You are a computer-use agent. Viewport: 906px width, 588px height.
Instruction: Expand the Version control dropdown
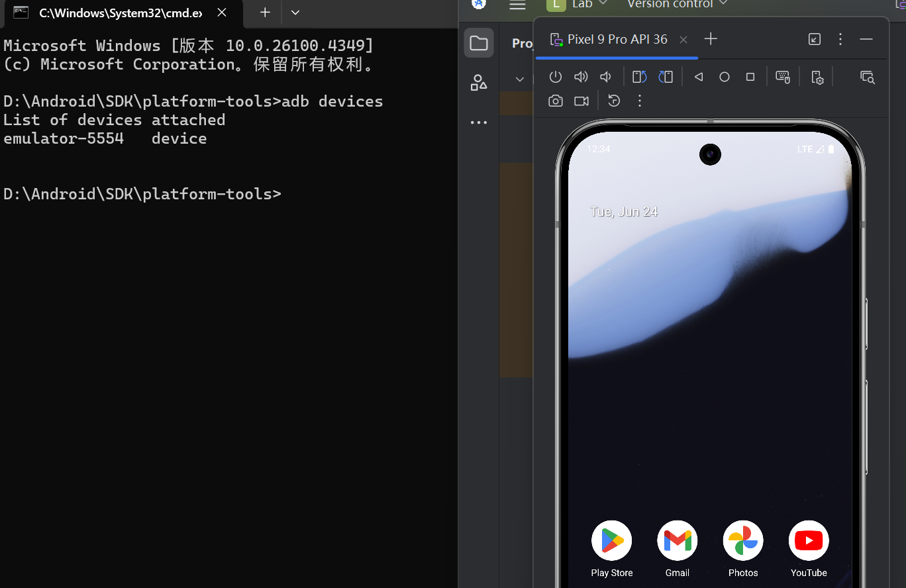click(677, 5)
